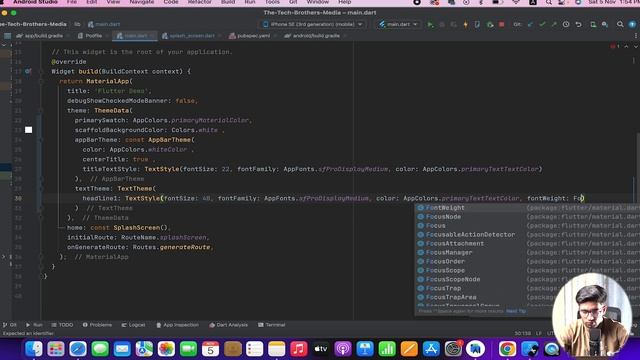Click the error indicator at editor top right

615,47
